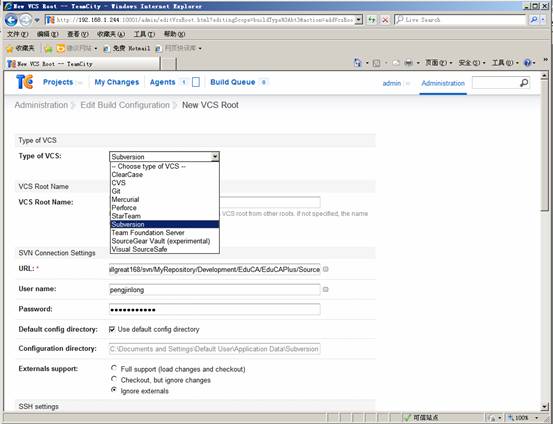Click the IE Home toolbar icon

pyautogui.click(x=358, y=63)
